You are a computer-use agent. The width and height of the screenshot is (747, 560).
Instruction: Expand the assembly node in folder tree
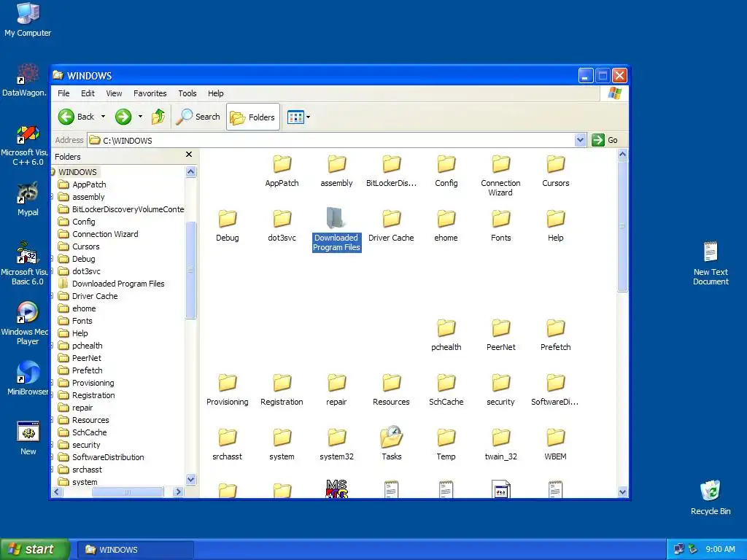pos(52,197)
